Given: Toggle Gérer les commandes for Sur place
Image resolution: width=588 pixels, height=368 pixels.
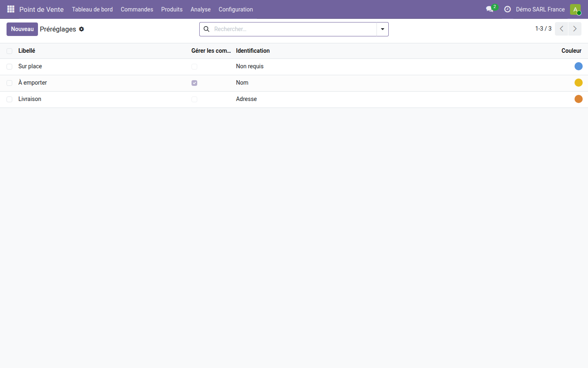Looking at the screenshot, I should pyautogui.click(x=194, y=67).
